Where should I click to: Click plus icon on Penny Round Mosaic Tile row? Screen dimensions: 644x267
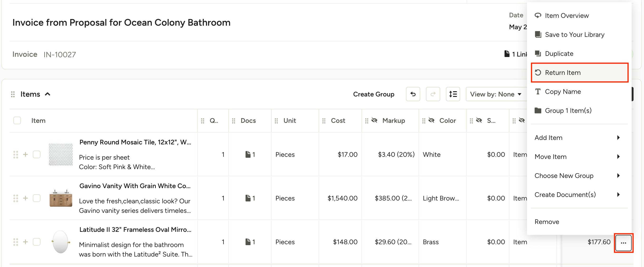[x=25, y=154]
